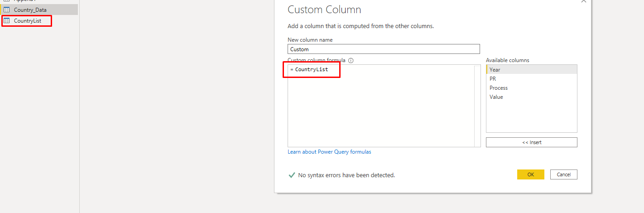Click the New column name field
Screen dimensions: 644x213
pos(384,49)
